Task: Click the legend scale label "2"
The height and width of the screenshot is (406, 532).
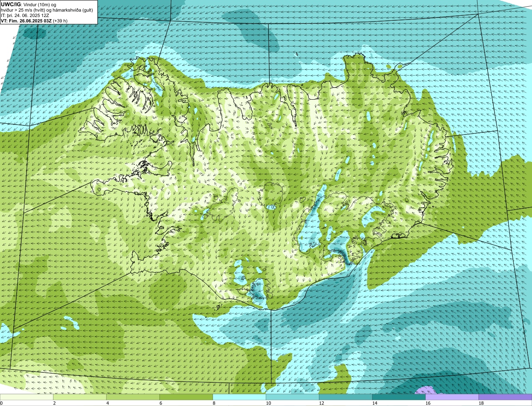Action: 54,403
